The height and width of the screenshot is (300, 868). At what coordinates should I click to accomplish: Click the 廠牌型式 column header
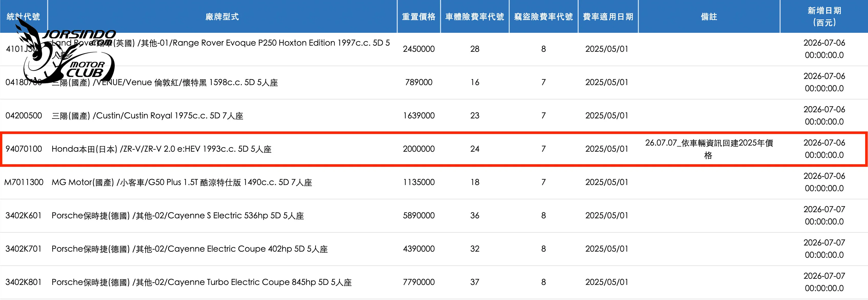[222, 16]
